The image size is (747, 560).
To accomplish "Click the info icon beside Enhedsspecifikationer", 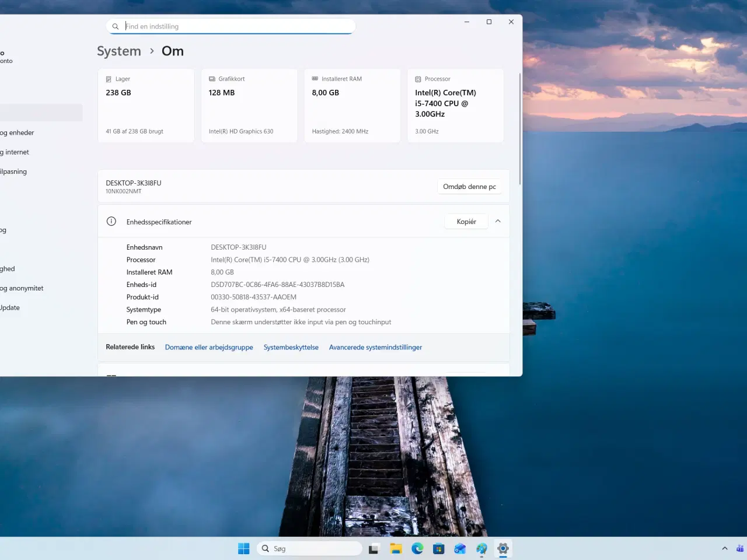I will pyautogui.click(x=111, y=221).
